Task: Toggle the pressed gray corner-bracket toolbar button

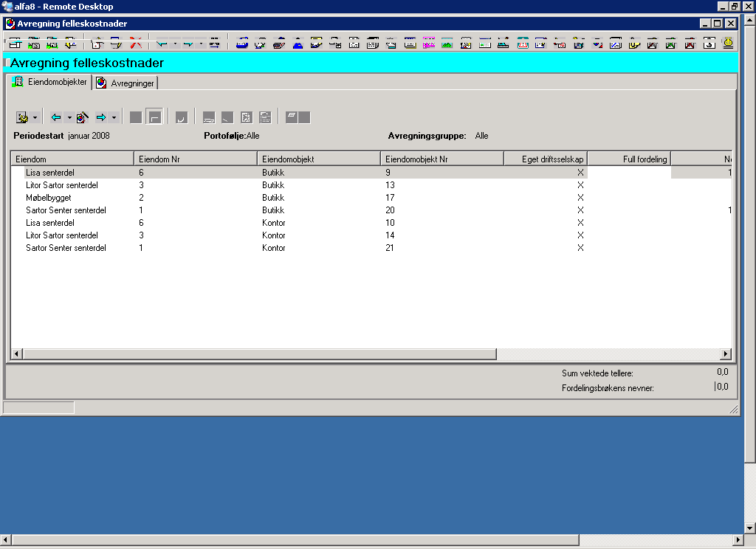Action: 154,117
